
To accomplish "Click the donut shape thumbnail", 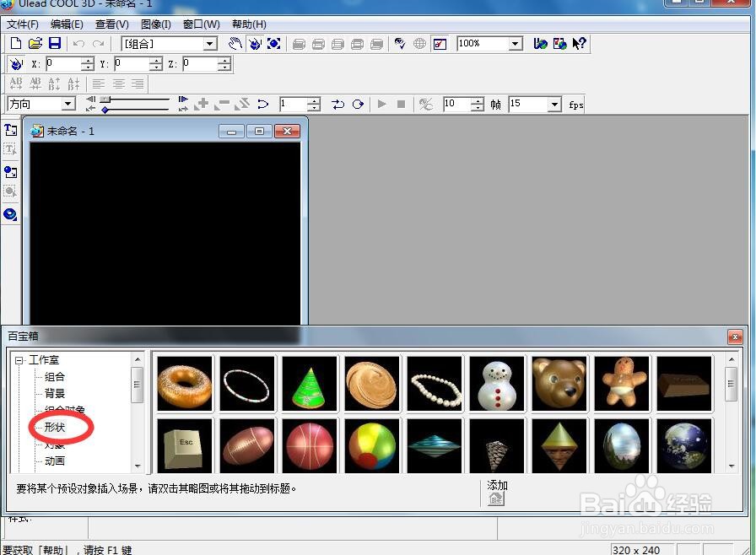I will [x=185, y=384].
